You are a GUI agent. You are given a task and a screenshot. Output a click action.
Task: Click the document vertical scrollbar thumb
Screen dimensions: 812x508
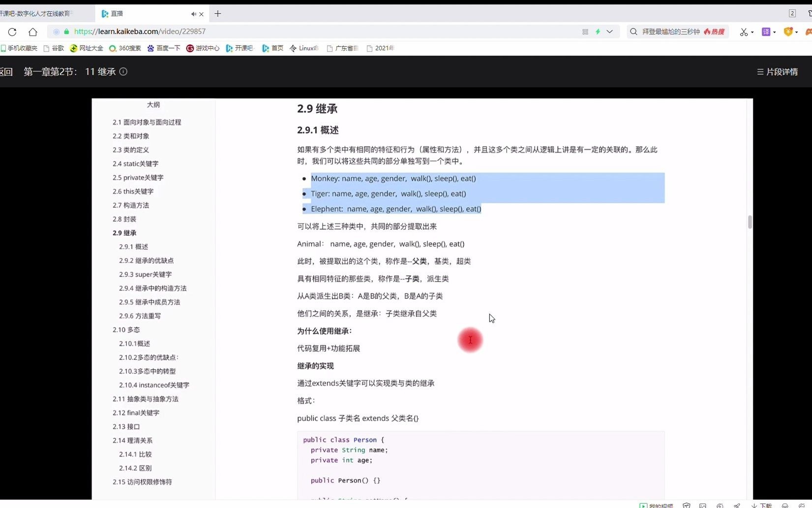750,222
